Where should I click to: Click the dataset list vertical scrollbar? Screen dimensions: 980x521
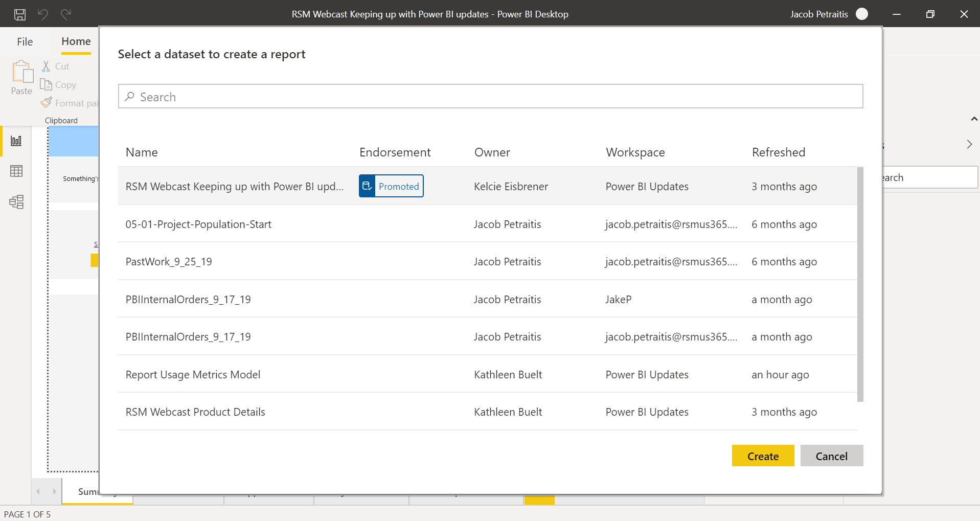(860, 284)
